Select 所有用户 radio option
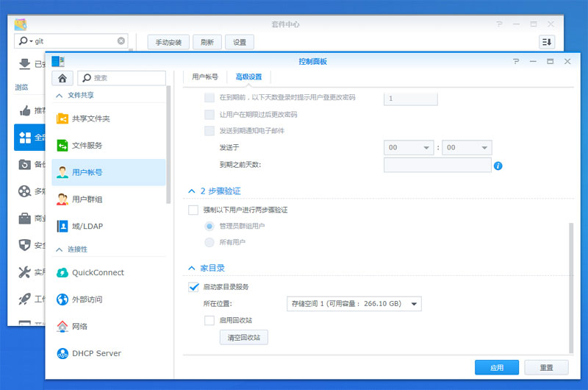 [x=209, y=242]
